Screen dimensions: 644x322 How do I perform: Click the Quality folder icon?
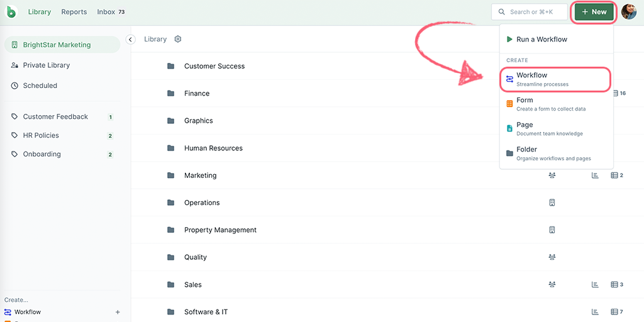click(171, 257)
